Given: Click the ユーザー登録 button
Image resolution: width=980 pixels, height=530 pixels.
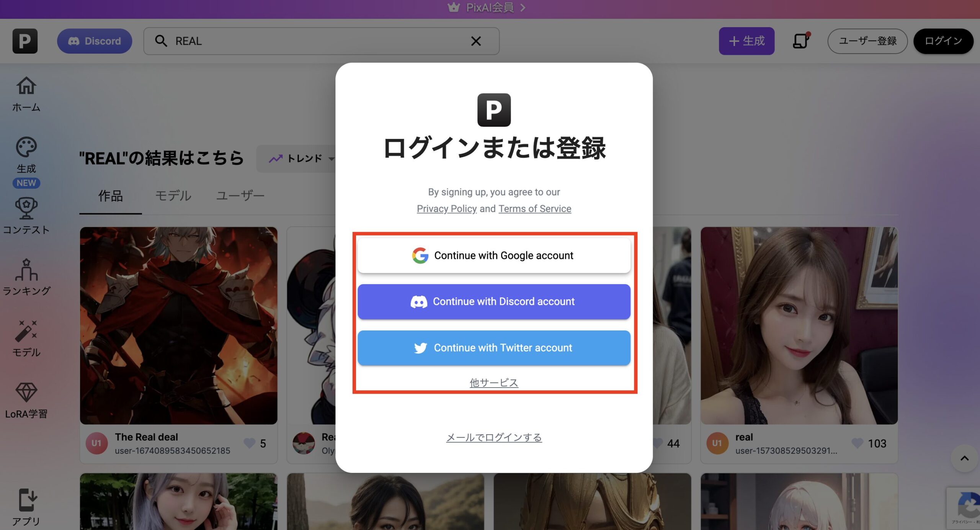Looking at the screenshot, I should [867, 41].
